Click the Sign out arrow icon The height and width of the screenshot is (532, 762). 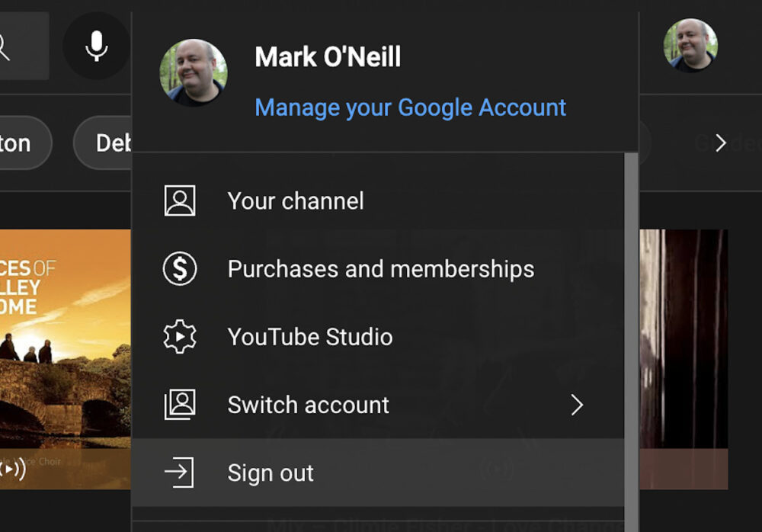(180, 473)
